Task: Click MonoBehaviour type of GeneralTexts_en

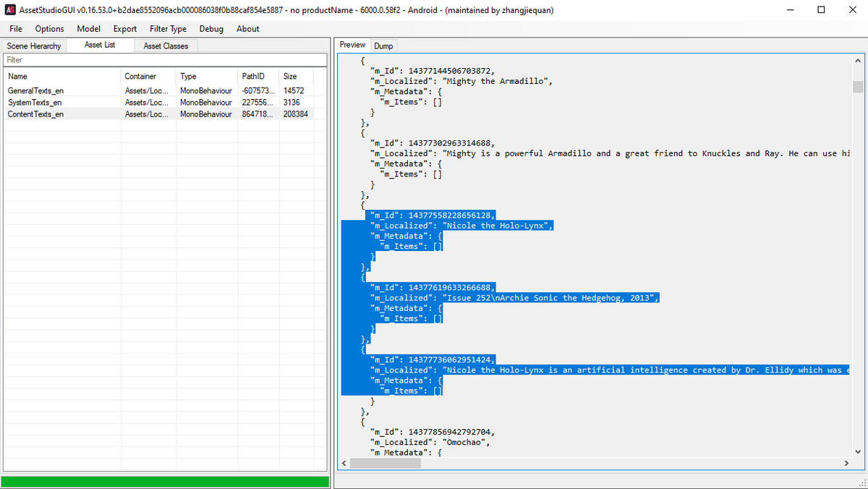Action: pyautogui.click(x=206, y=91)
